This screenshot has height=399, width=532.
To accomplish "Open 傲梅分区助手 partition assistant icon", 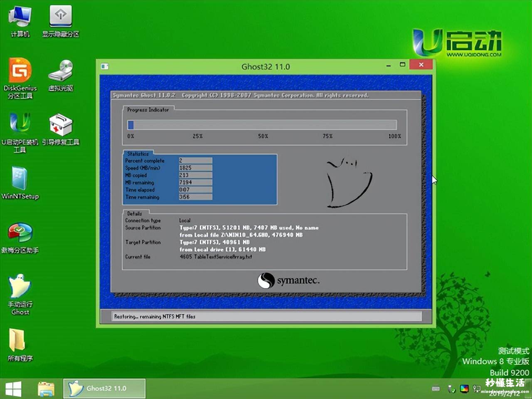I will pos(20,238).
